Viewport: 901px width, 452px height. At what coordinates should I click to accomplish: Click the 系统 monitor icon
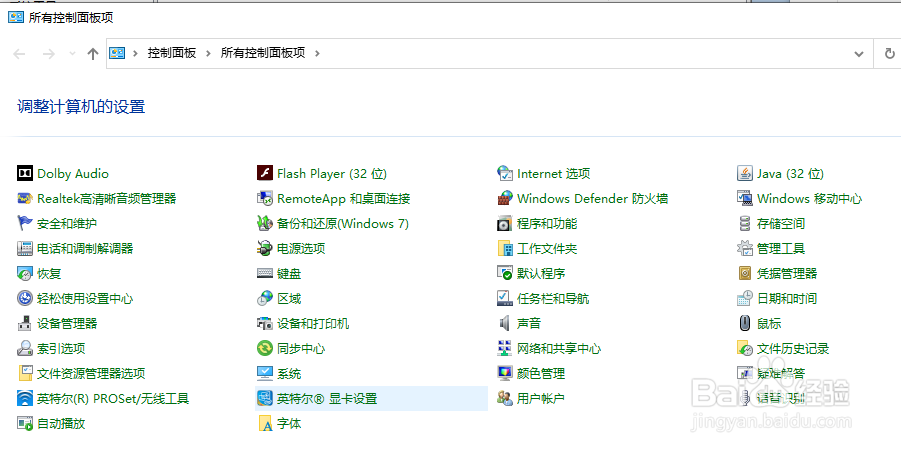coord(265,373)
